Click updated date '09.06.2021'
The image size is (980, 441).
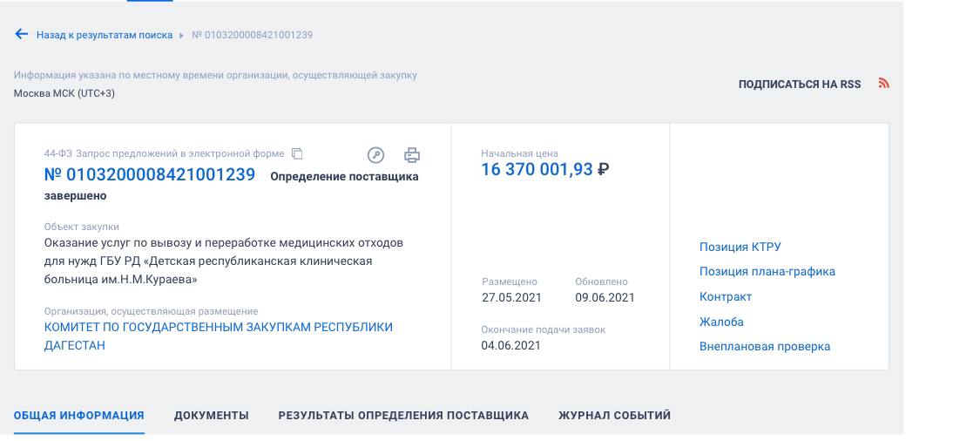tap(605, 298)
